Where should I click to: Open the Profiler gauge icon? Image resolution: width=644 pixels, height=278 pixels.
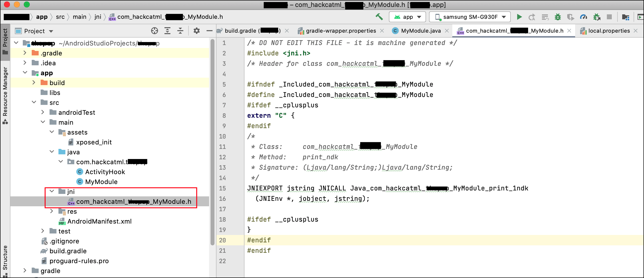click(583, 17)
